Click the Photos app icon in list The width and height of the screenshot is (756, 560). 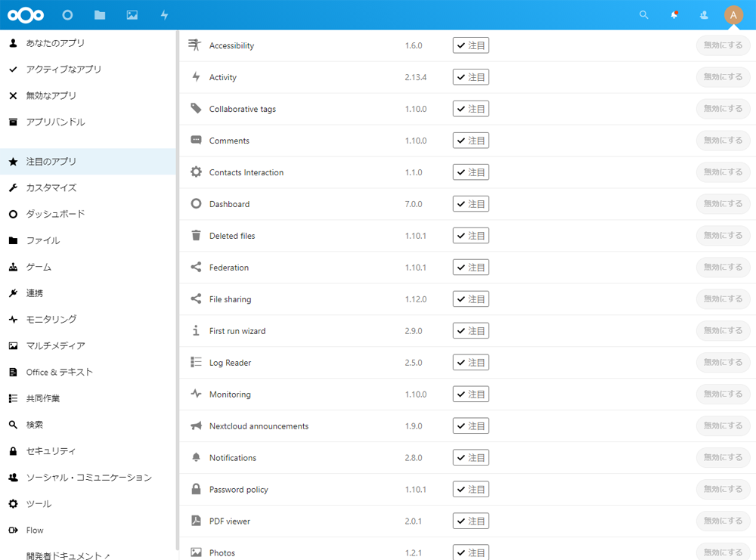point(196,552)
